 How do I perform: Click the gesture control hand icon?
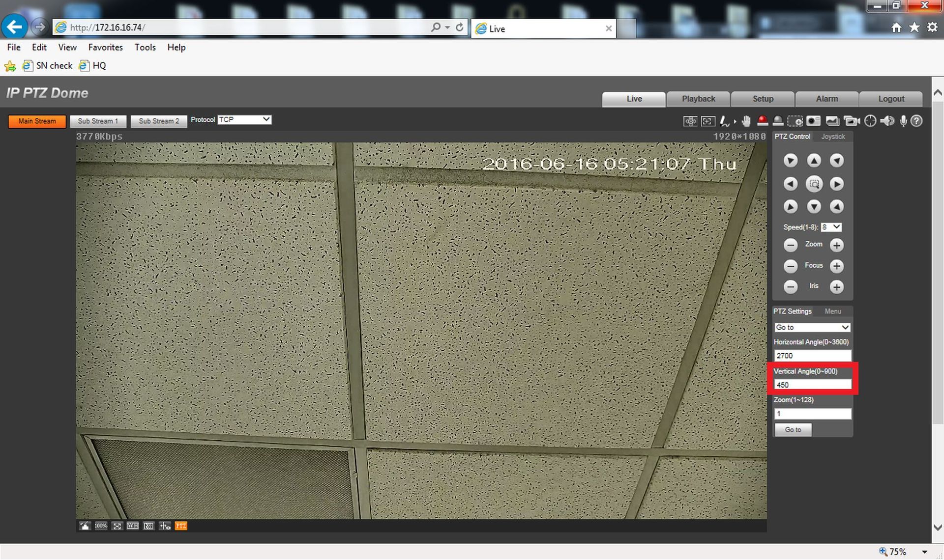746,121
